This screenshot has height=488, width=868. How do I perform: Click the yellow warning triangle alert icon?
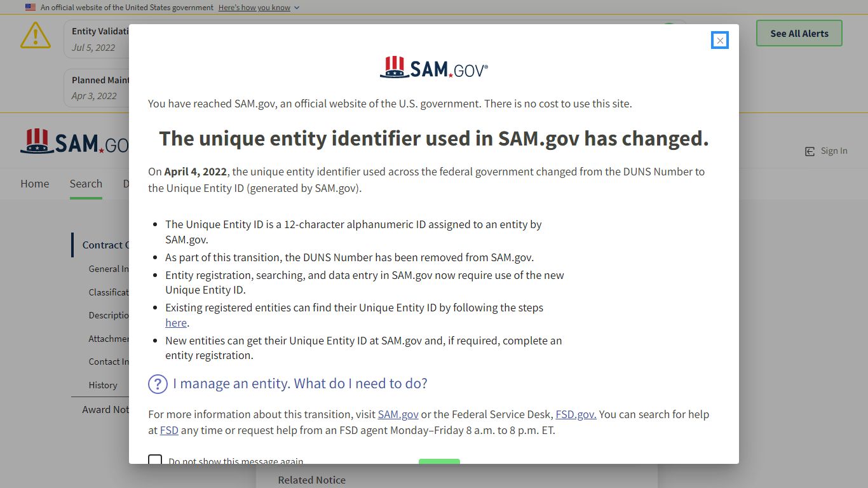pyautogui.click(x=36, y=35)
